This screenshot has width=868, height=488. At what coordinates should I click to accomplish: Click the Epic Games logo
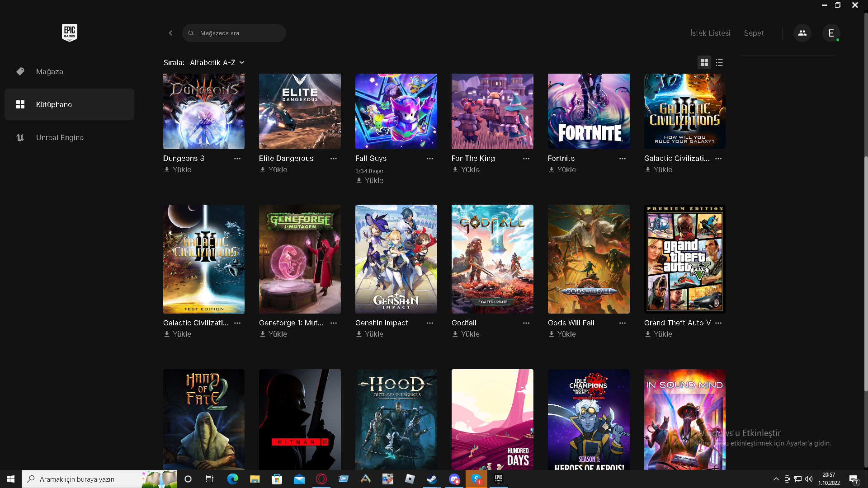pos(70,33)
